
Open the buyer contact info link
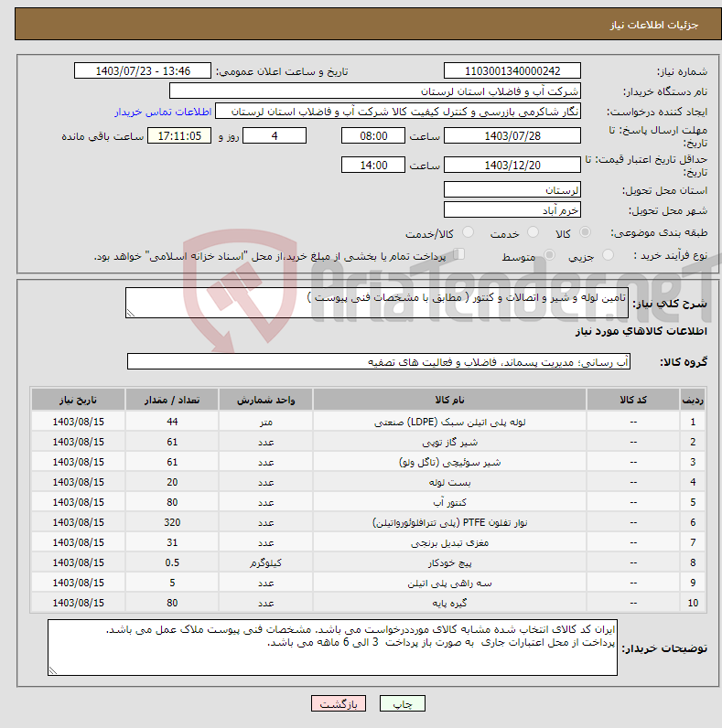click(163, 112)
